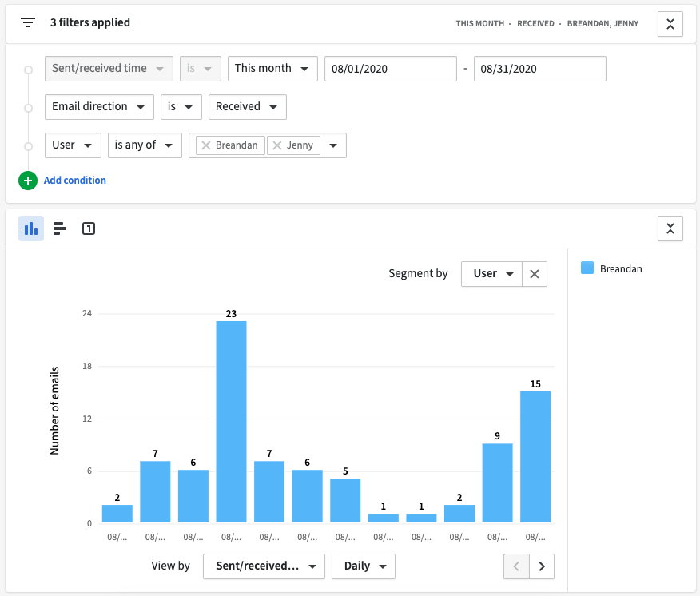Remove Jenny from user filter
Viewport: 700px width, 596px height.
click(x=277, y=145)
